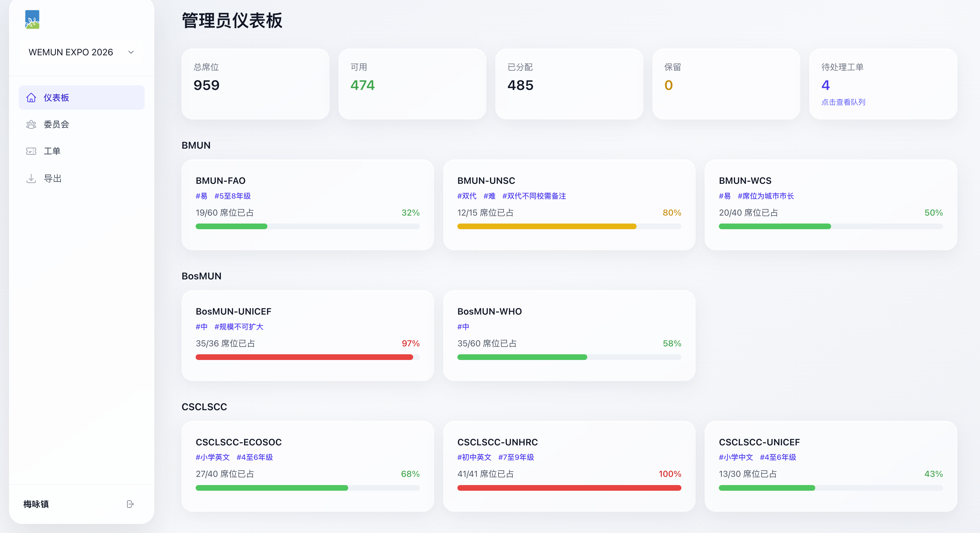Open the 工单 menu item
This screenshot has height=533, width=980.
point(81,151)
